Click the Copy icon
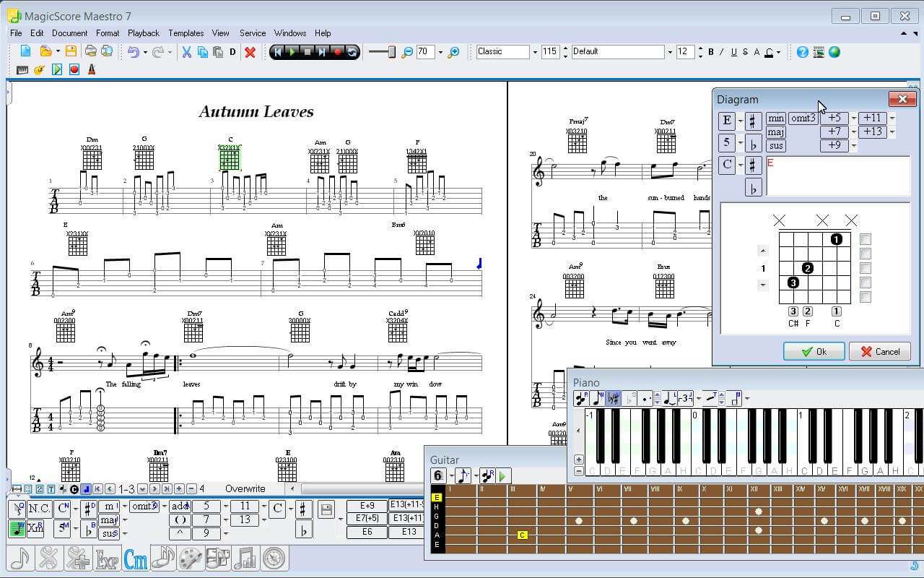The height and width of the screenshot is (578, 924). (x=202, y=52)
